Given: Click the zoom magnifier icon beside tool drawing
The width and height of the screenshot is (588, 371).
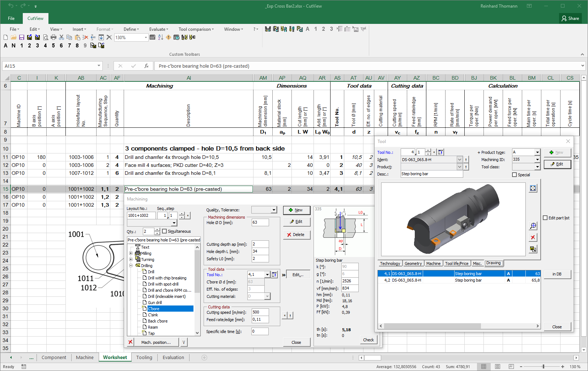Looking at the screenshot, I should click(533, 226).
